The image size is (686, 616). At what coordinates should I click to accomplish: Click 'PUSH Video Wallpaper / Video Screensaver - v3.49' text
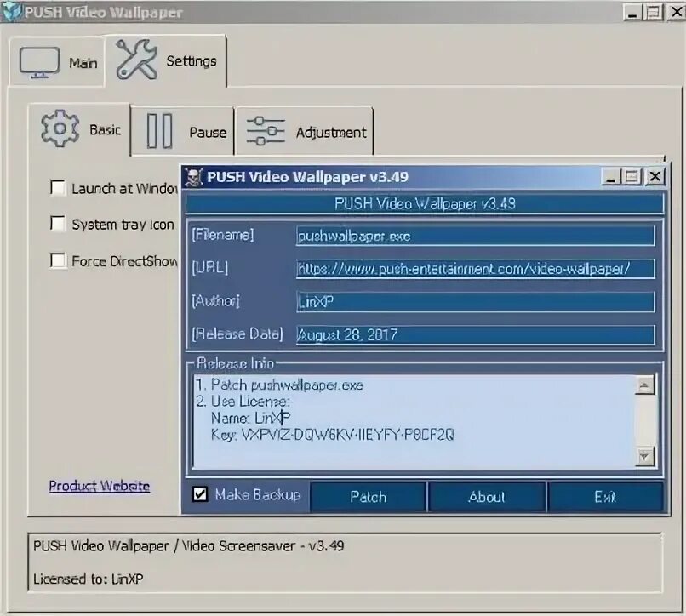189,546
